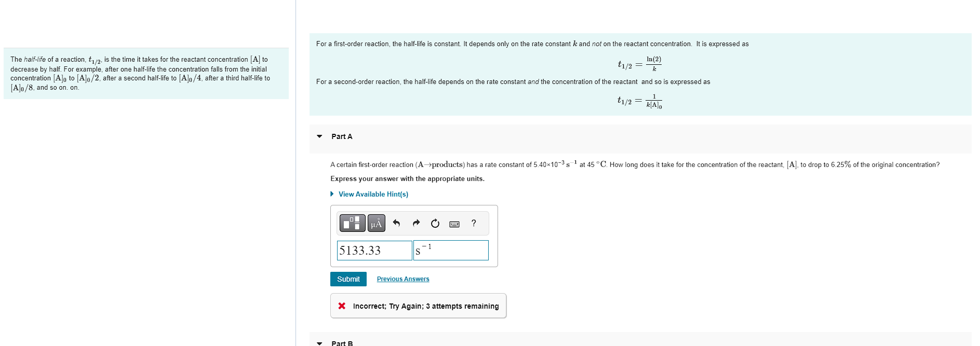Click the View Available Hint(s) link
Screen dimensions: 980x346
click(x=373, y=193)
